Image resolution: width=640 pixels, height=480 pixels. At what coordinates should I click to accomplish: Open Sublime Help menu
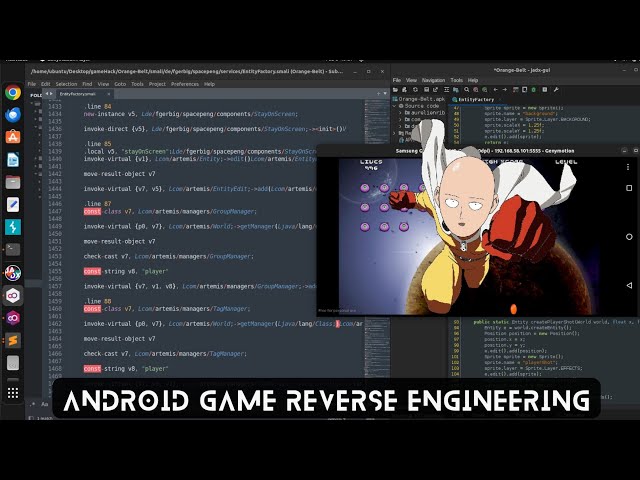209,84
